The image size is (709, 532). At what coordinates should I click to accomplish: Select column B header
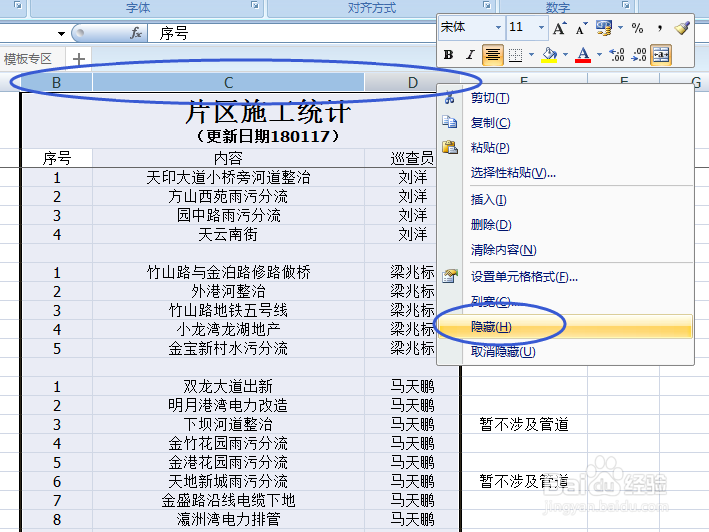coord(57,83)
